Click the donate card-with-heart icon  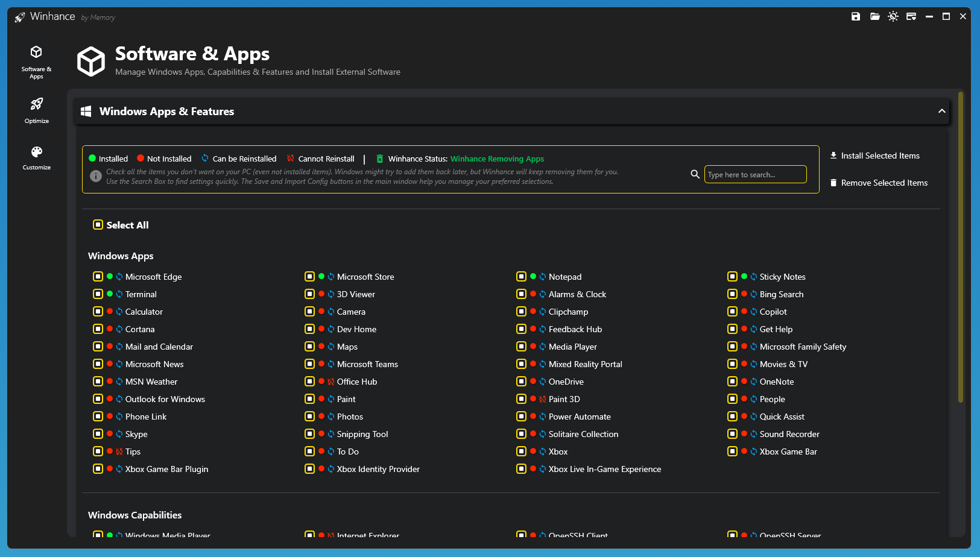(911, 16)
